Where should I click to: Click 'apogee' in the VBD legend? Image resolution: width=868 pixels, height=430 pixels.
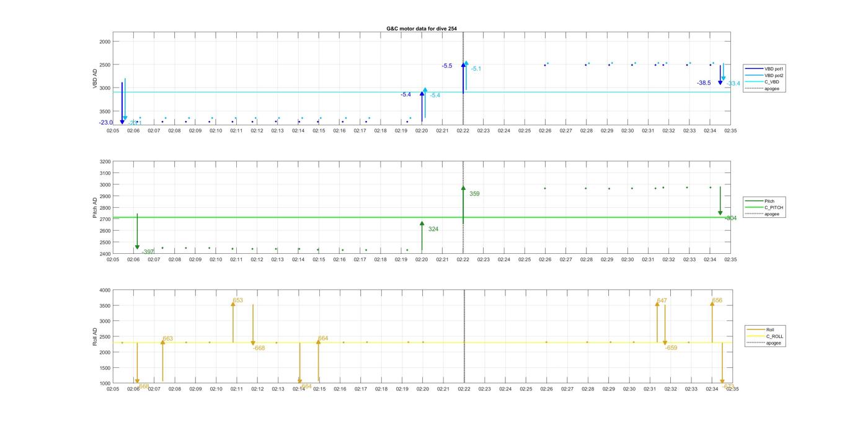coord(761,89)
